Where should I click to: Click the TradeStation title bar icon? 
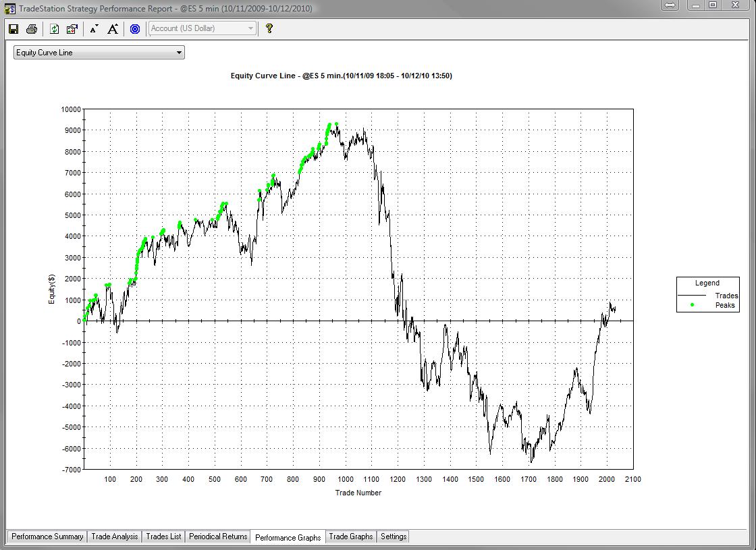click(x=9, y=8)
